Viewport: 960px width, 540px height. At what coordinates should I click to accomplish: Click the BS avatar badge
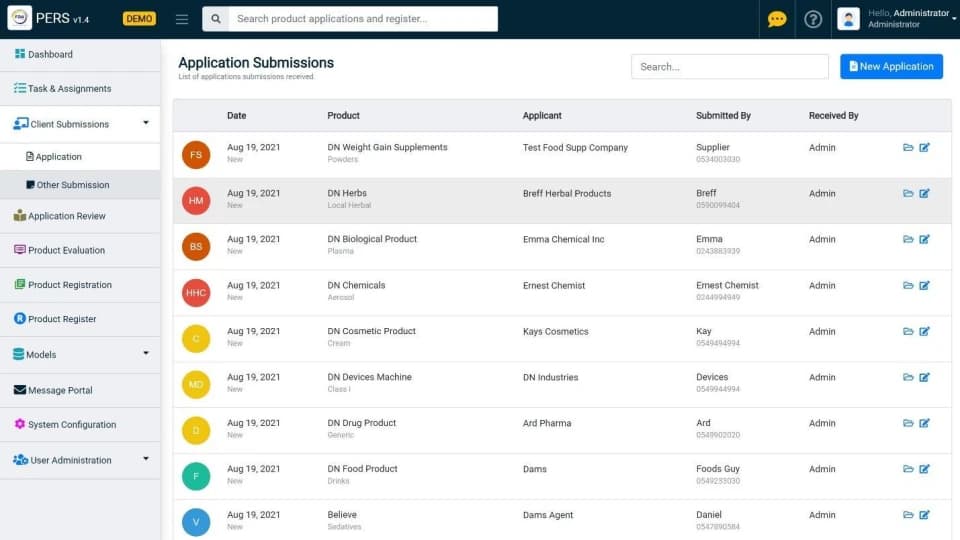[x=196, y=247]
